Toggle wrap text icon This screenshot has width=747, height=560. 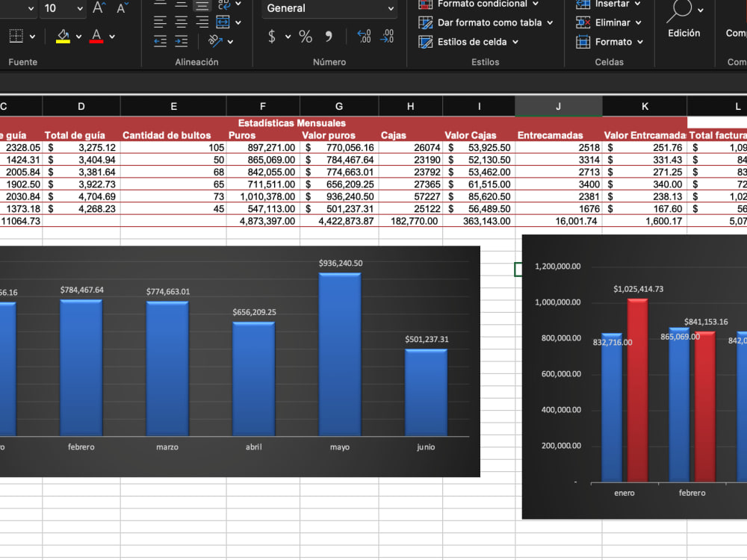(224, 4)
